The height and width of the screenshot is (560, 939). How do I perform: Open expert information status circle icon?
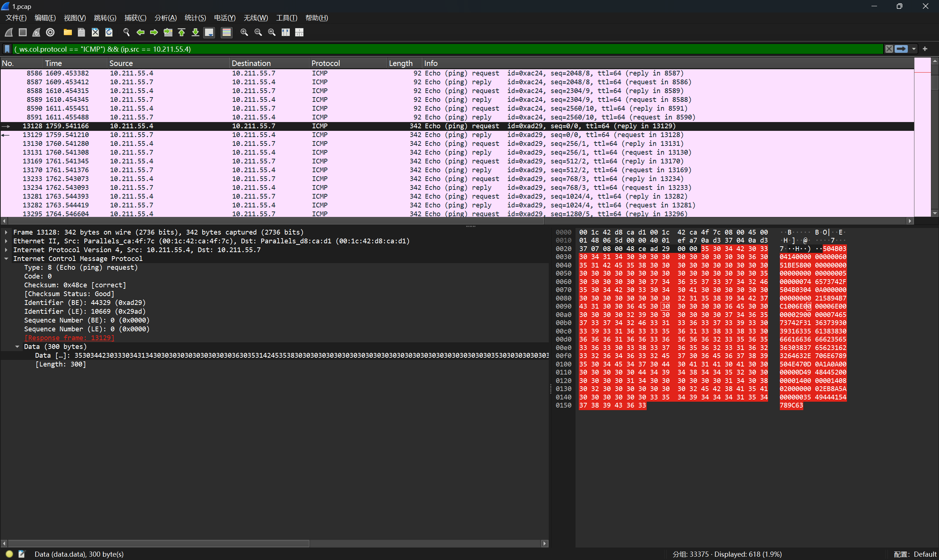point(10,554)
